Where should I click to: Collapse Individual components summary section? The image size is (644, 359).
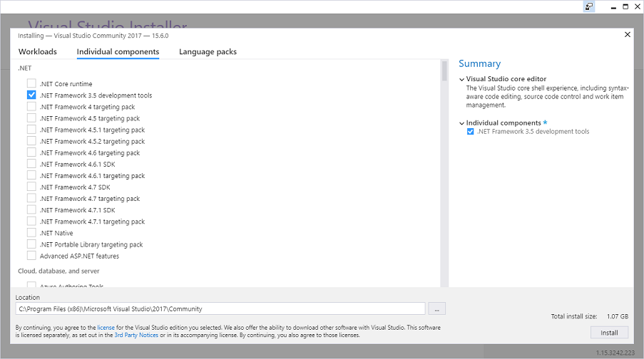[x=461, y=123]
